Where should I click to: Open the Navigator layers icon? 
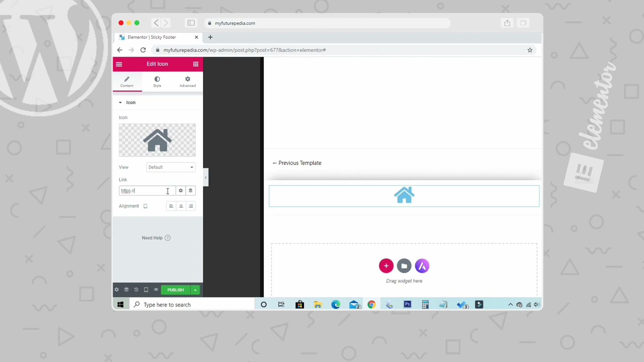(x=126, y=290)
